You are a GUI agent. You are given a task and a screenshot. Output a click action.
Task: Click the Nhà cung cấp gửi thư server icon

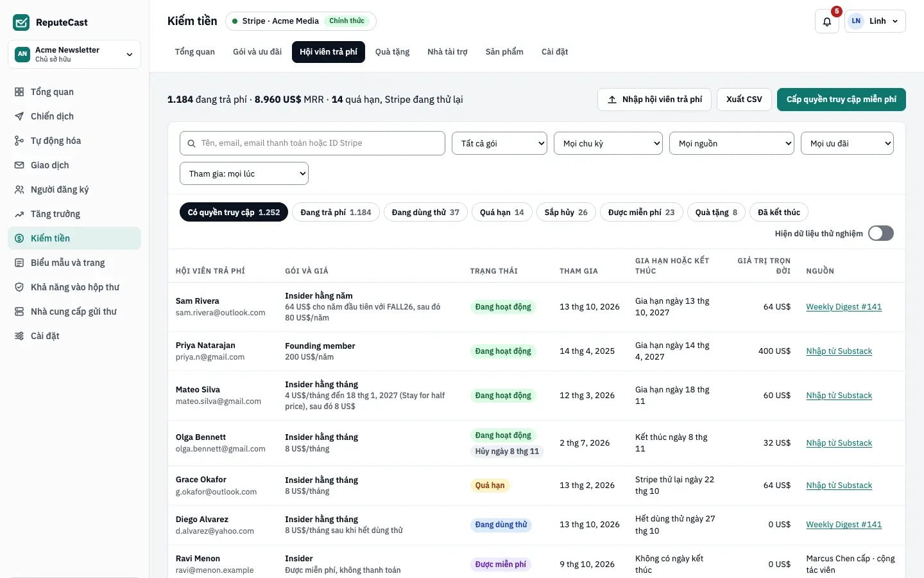[x=19, y=311]
